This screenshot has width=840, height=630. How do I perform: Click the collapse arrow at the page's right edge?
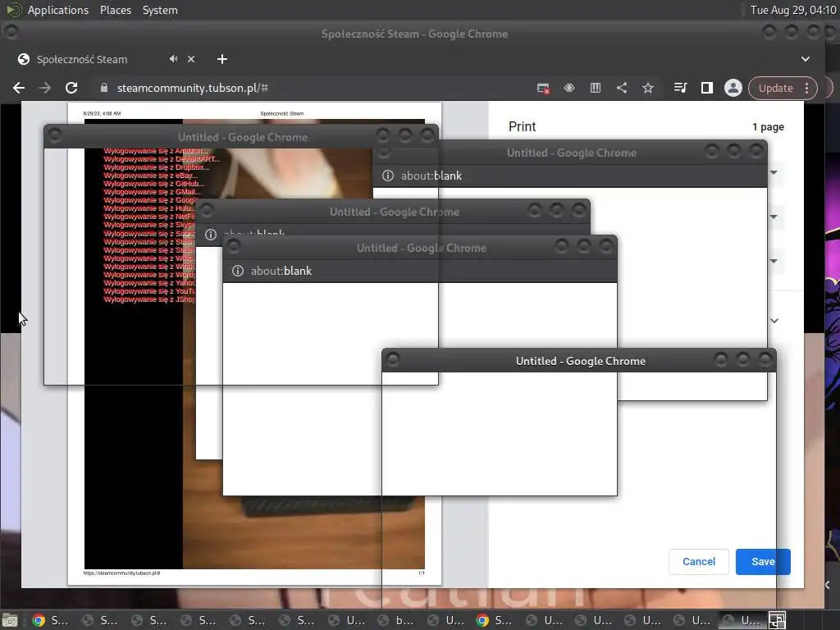point(829,584)
